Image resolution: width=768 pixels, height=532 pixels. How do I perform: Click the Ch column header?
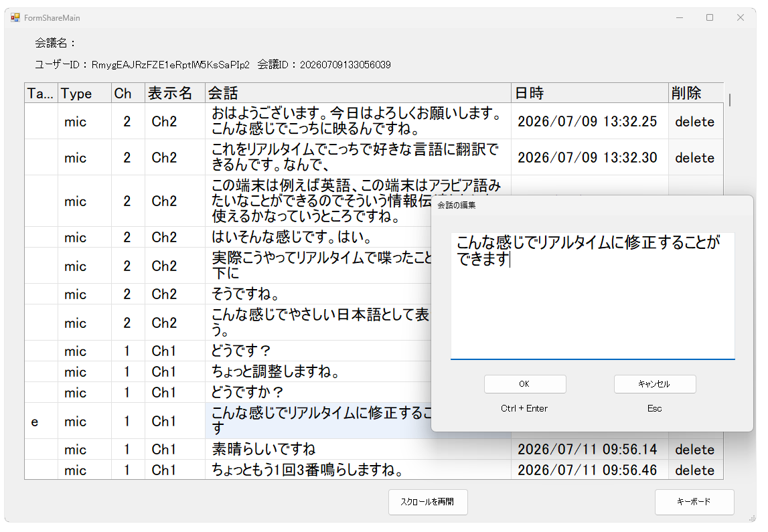[x=128, y=93]
